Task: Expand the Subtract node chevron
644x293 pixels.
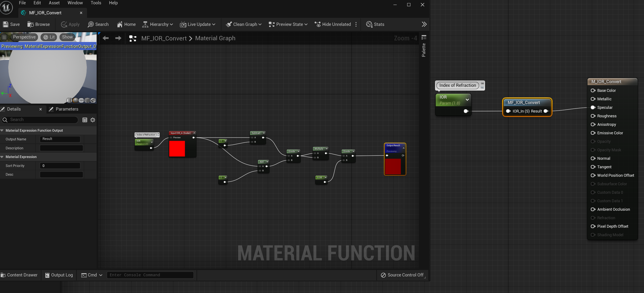Action: tap(264, 133)
